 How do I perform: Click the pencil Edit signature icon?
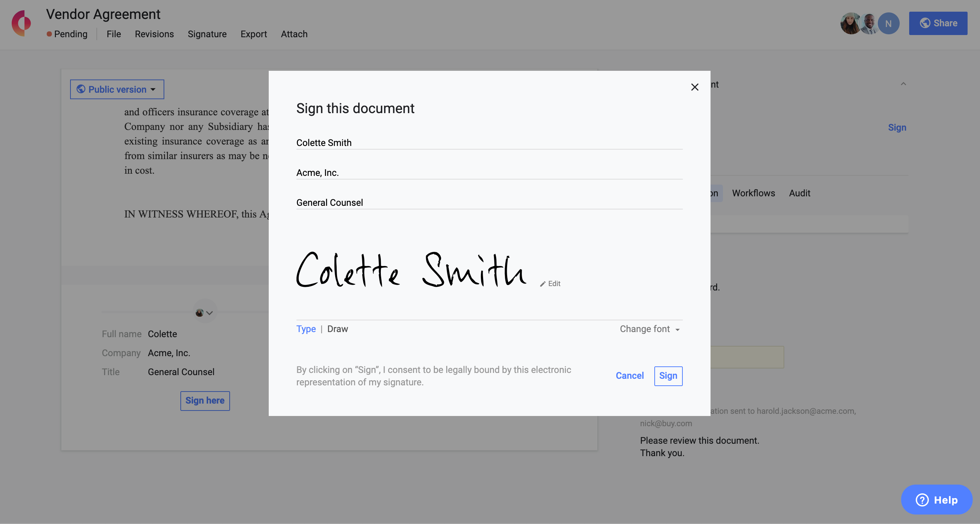point(543,284)
